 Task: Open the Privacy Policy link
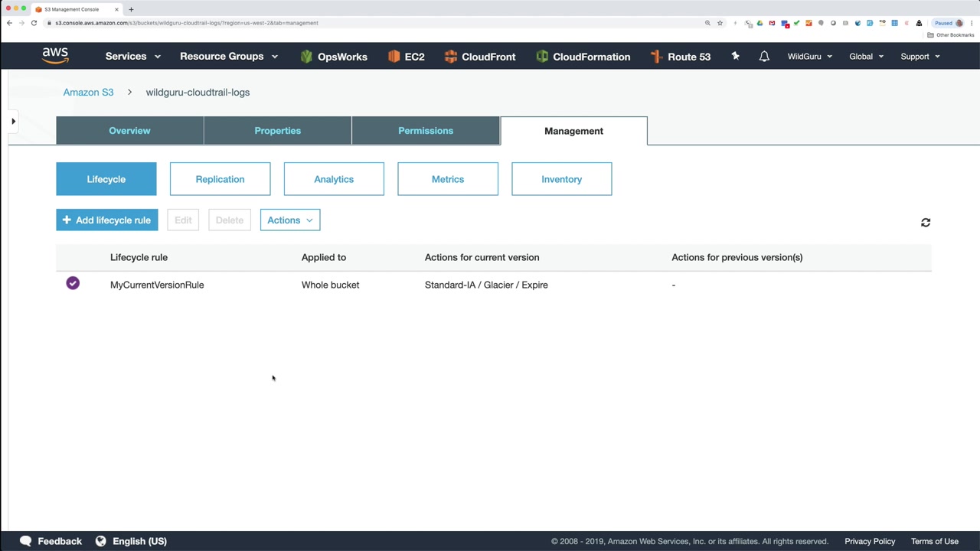point(870,542)
